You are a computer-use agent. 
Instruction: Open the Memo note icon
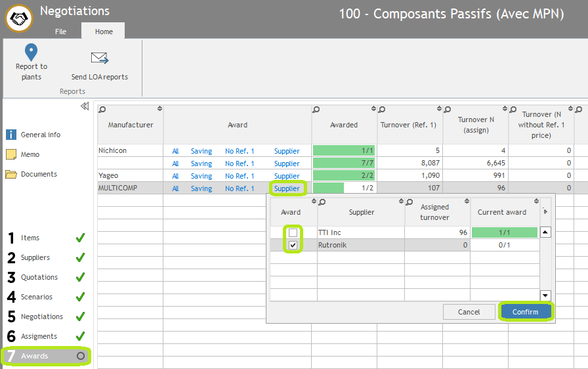coord(11,154)
